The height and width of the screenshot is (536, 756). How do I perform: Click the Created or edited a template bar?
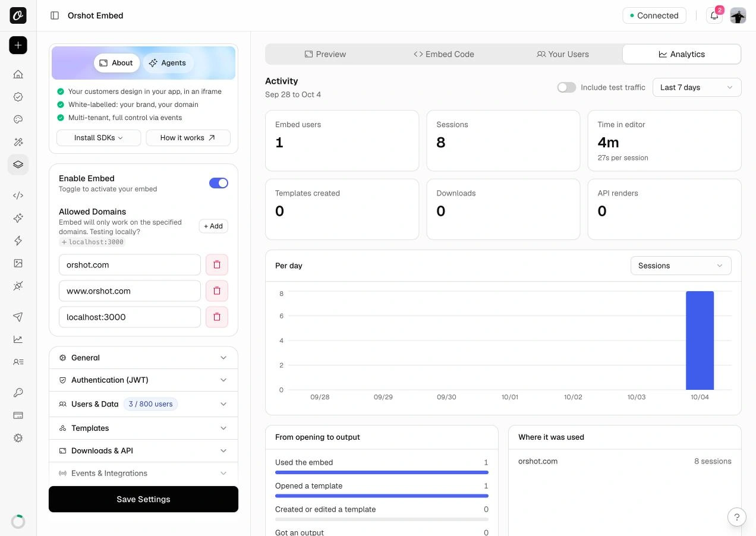coord(382,519)
